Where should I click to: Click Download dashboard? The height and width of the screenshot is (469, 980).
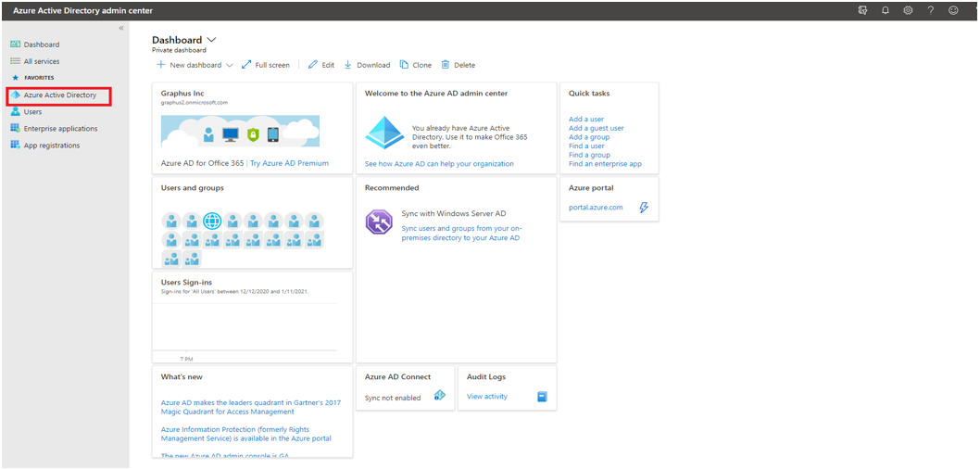click(x=367, y=65)
